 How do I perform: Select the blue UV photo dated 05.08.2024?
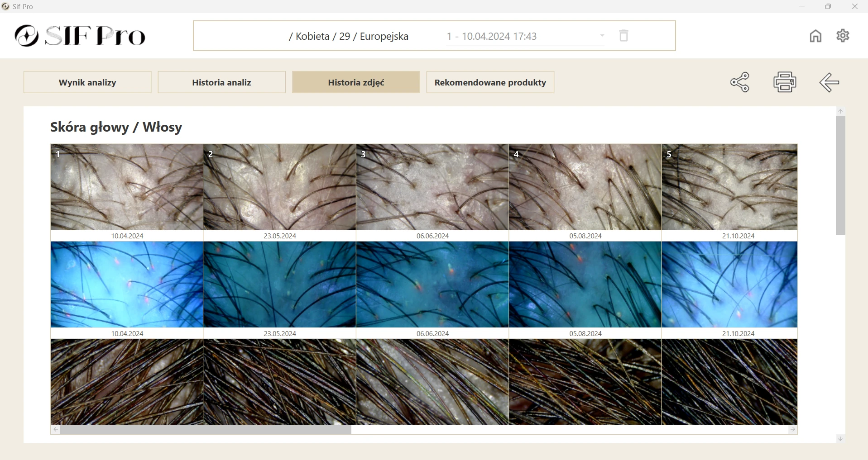pos(585,285)
